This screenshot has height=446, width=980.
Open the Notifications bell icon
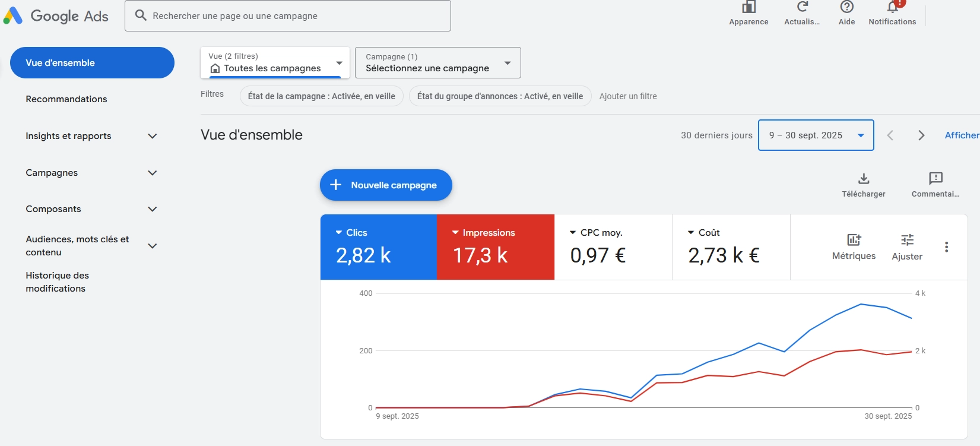click(892, 8)
